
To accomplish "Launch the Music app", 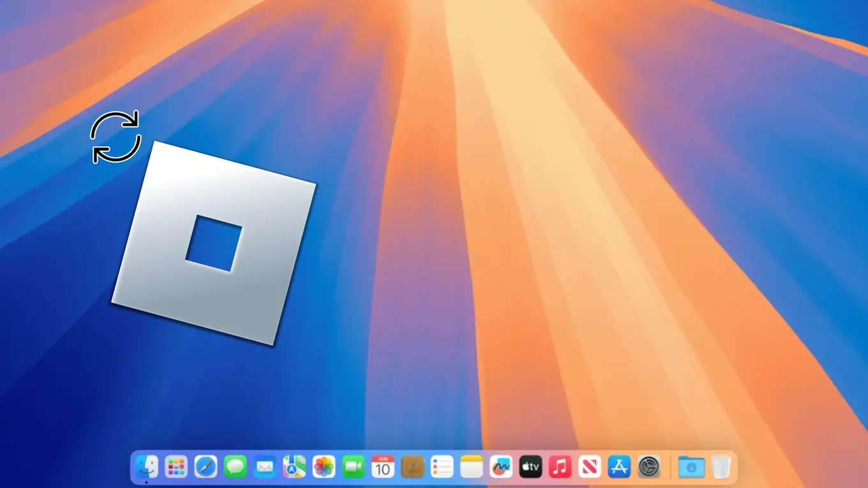I will (560, 467).
